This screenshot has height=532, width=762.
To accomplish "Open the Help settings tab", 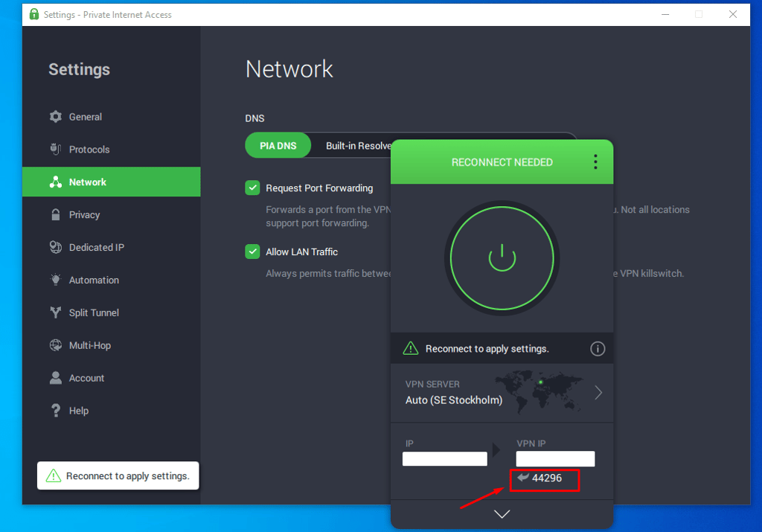I will 112,411.
